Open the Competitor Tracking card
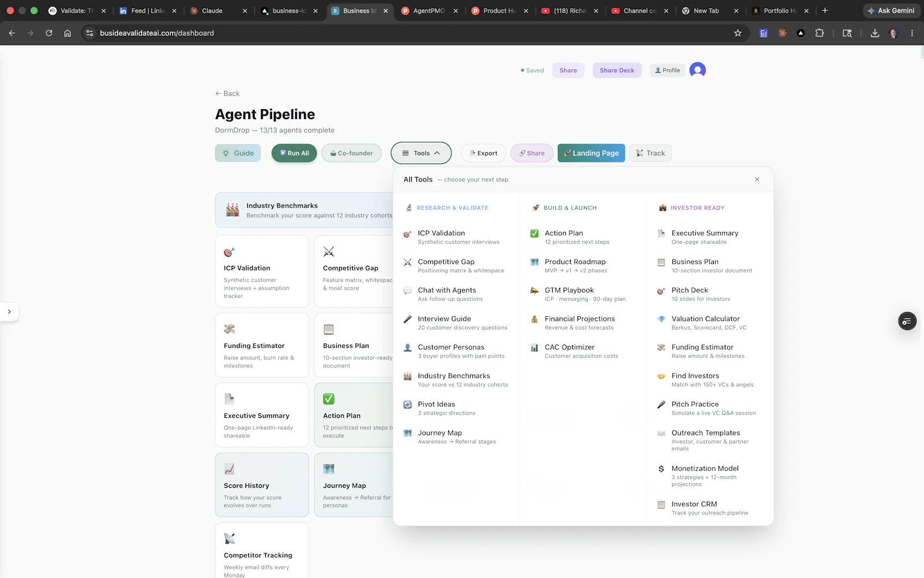This screenshot has height=578, width=924. [x=262, y=550]
